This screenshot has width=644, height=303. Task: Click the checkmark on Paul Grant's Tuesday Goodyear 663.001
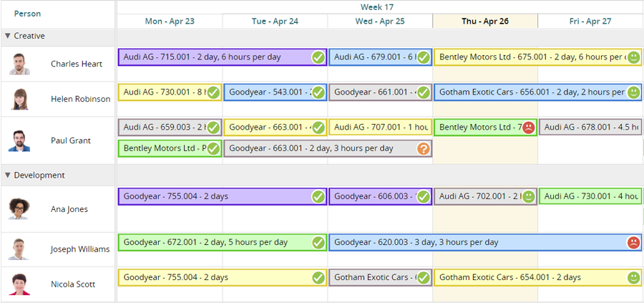point(318,128)
